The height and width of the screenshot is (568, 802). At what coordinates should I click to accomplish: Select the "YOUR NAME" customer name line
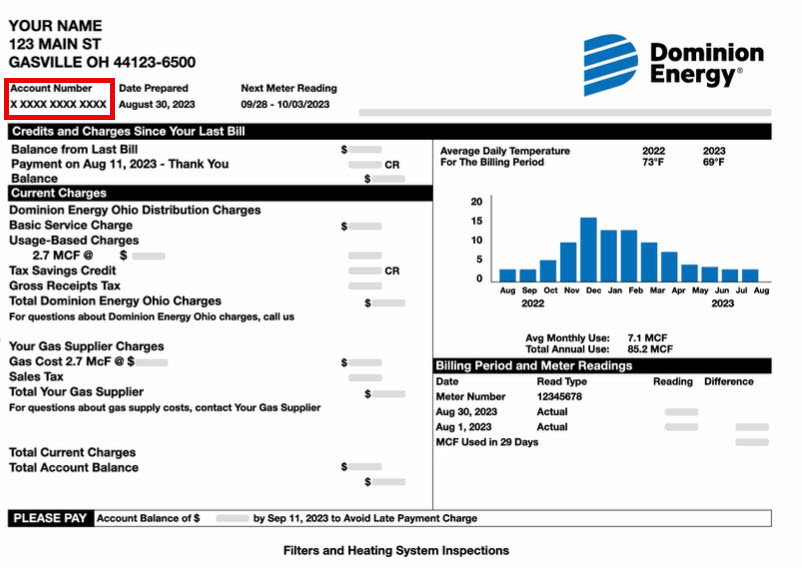tap(55, 26)
